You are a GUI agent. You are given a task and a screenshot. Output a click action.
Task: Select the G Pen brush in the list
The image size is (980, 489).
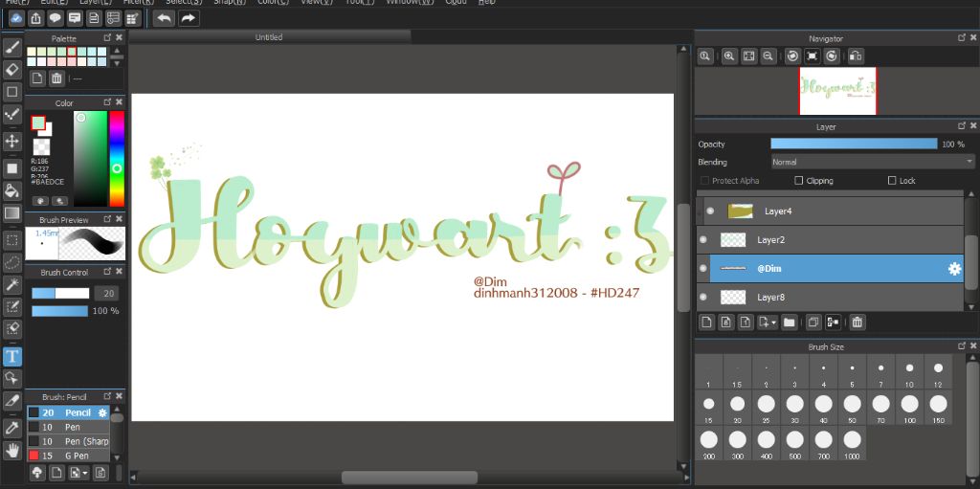tap(68, 456)
